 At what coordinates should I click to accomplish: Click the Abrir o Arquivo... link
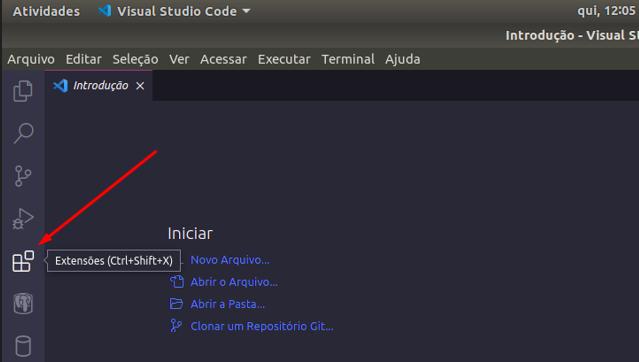(x=234, y=282)
